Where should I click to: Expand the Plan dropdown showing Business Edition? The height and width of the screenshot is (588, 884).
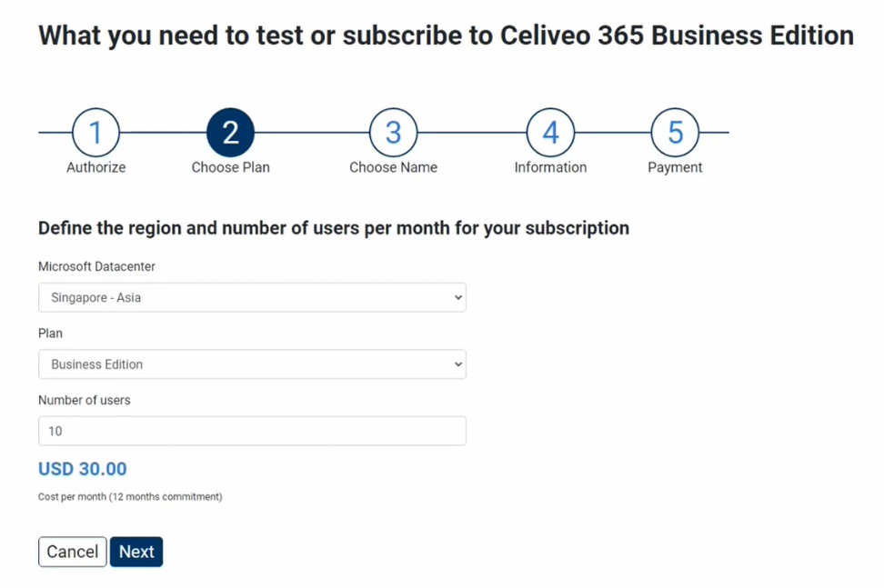pyautogui.click(x=252, y=364)
